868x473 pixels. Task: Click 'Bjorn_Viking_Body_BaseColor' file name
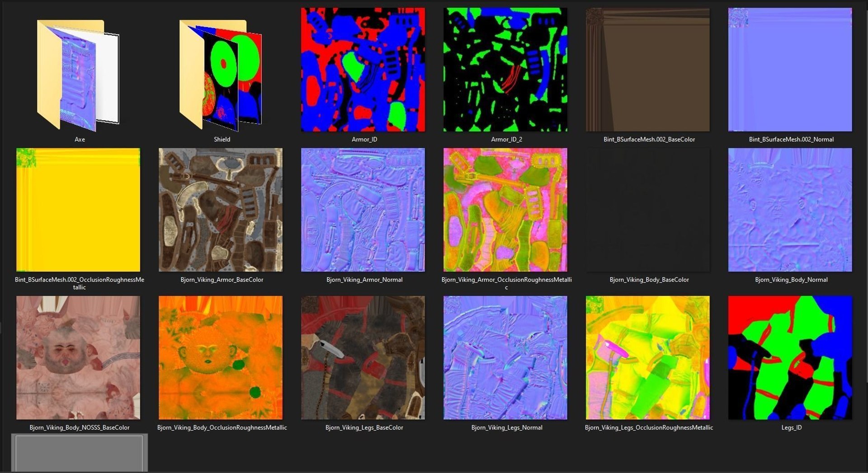pos(649,280)
